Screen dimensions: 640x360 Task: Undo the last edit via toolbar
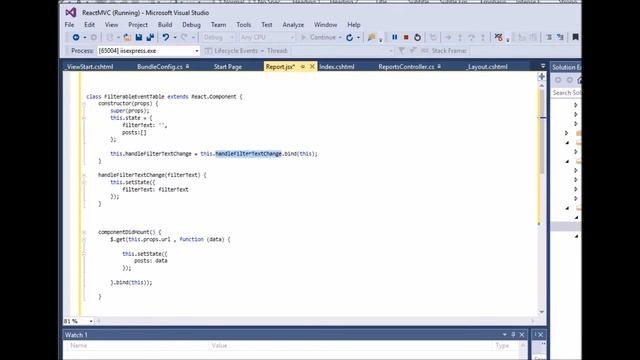click(166, 38)
